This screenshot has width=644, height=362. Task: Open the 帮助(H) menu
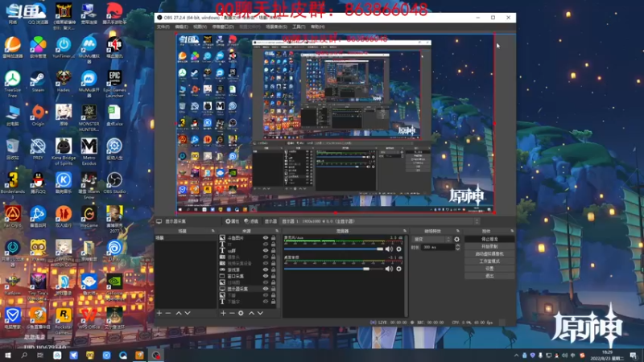(317, 27)
